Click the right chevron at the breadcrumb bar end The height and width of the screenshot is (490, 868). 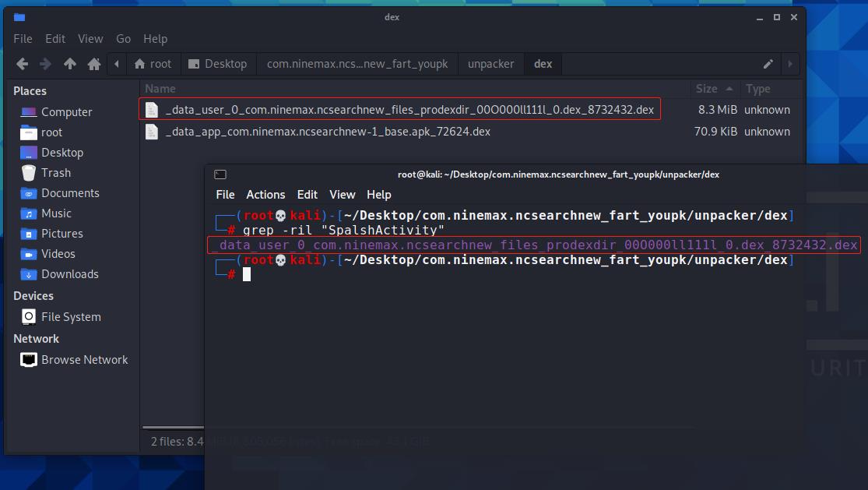[x=789, y=64]
